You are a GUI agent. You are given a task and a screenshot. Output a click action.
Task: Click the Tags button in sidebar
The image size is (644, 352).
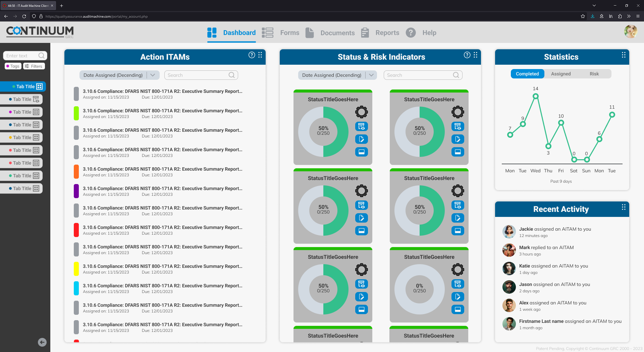(13, 66)
